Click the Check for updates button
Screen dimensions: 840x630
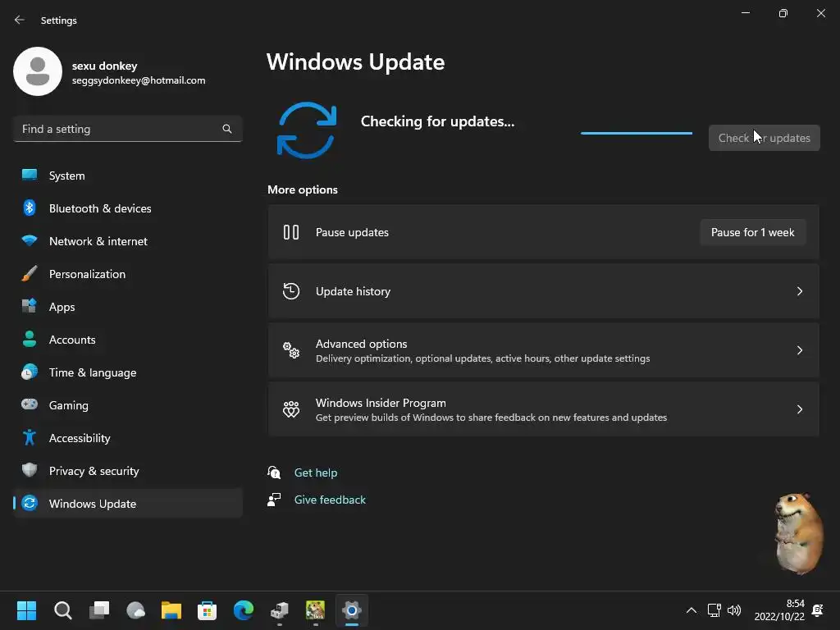tap(764, 138)
